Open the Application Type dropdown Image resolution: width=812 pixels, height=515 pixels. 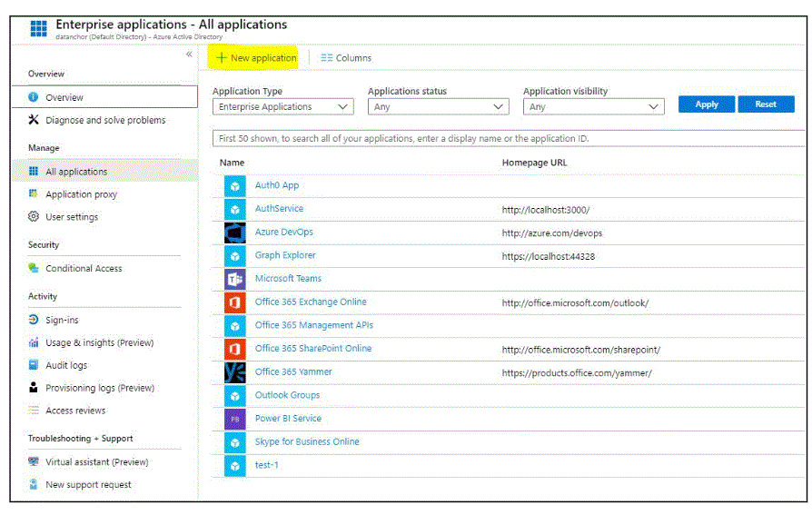(x=282, y=107)
